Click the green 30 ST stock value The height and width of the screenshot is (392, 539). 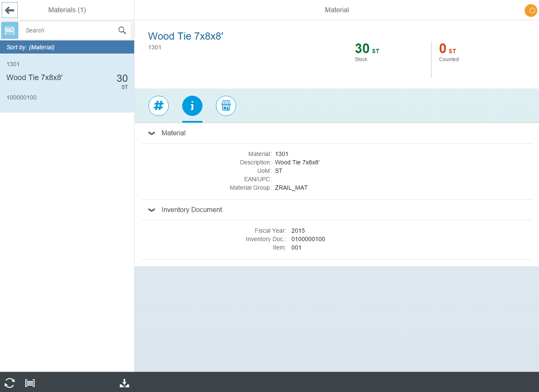click(367, 49)
